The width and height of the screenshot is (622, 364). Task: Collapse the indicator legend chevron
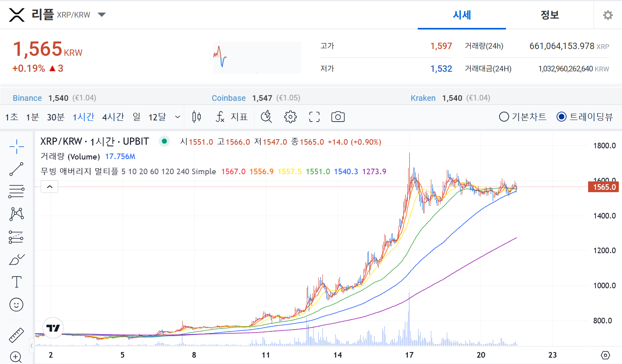(x=49, y=187)
